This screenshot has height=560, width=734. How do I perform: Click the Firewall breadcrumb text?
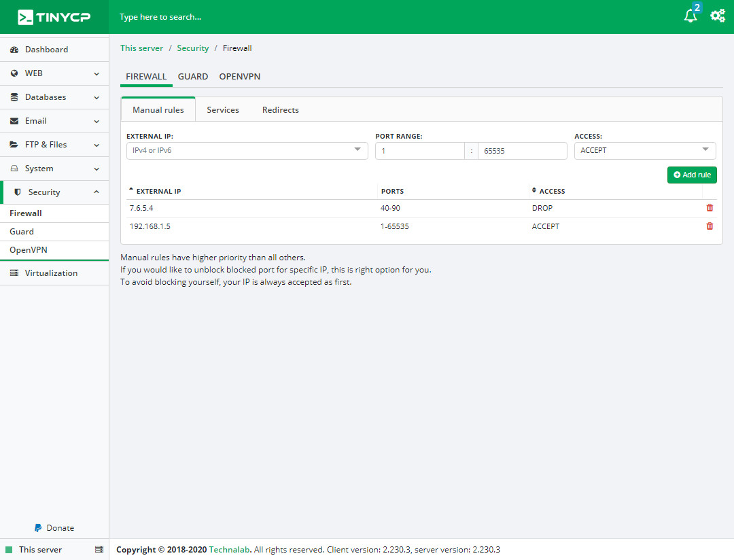coord(237,48)
